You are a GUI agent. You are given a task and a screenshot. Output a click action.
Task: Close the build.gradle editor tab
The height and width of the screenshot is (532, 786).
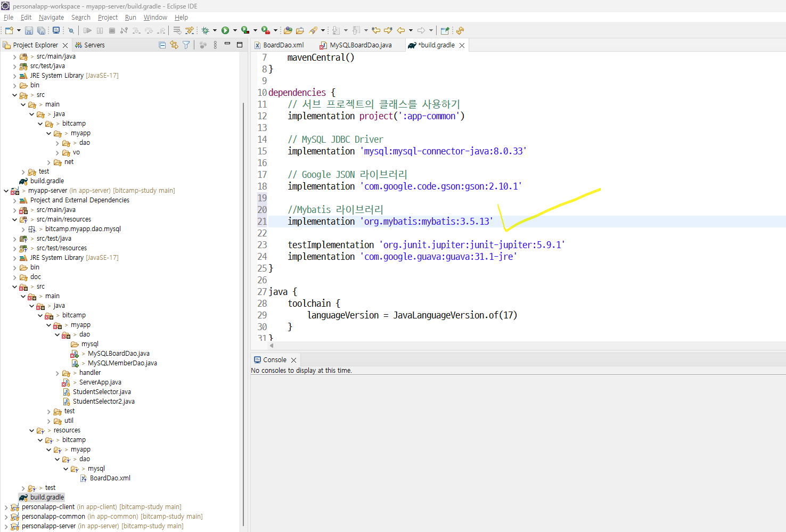[462, 45]
